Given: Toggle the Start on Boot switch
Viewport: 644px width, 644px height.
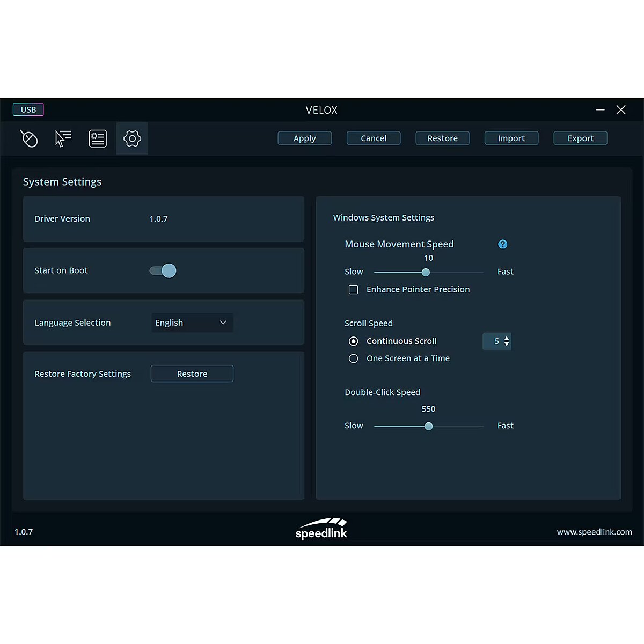Looking at the screenshot, I should [x=163, y=270].
